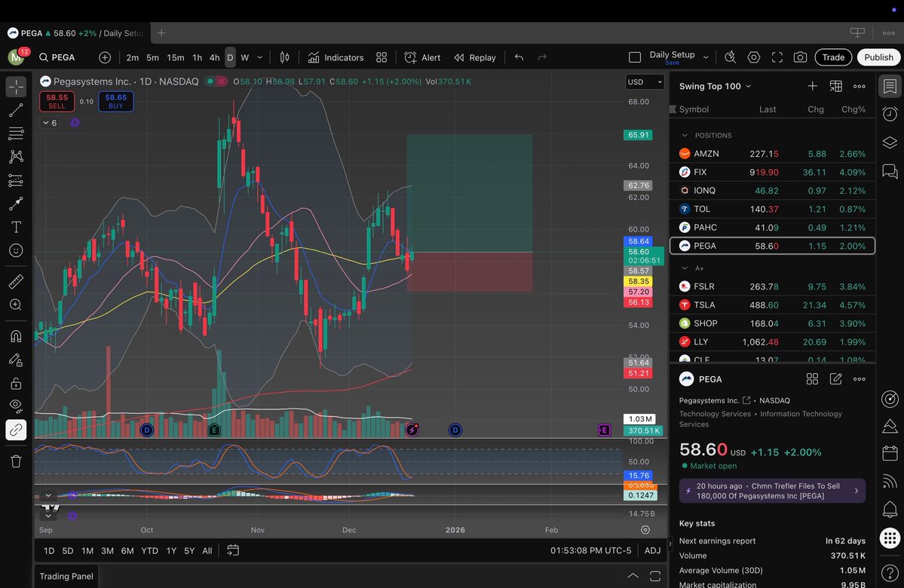
Task: Expand the Daily Setup layout dropdown
Action: point(706,57)
